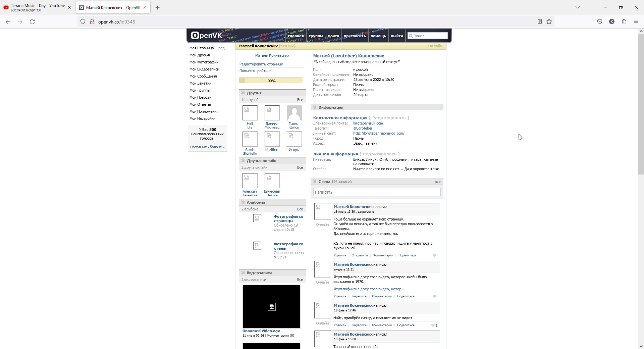Open site information lock icon
Image resolution: width=644 pixels, height=349 pixels.
92,22
